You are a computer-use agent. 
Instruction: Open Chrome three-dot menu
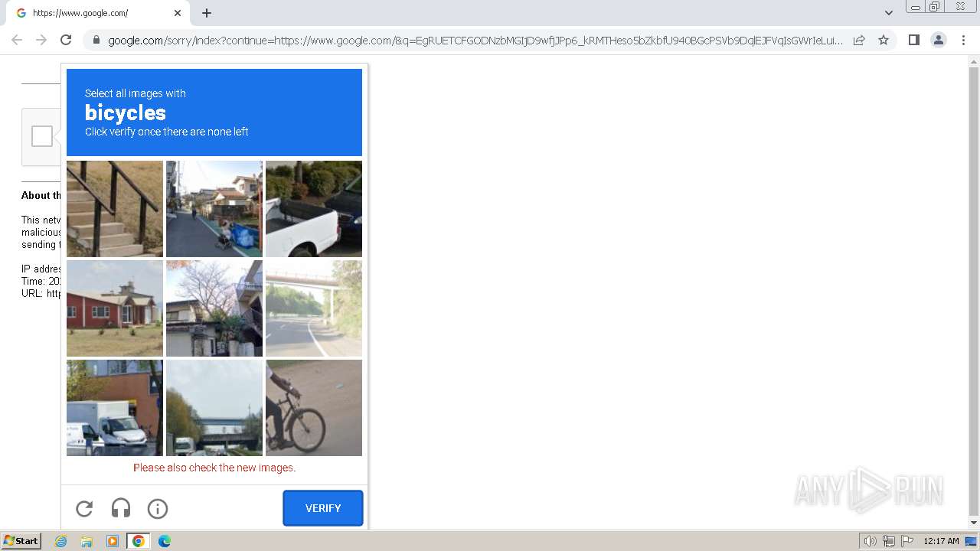tap(963, 40)
